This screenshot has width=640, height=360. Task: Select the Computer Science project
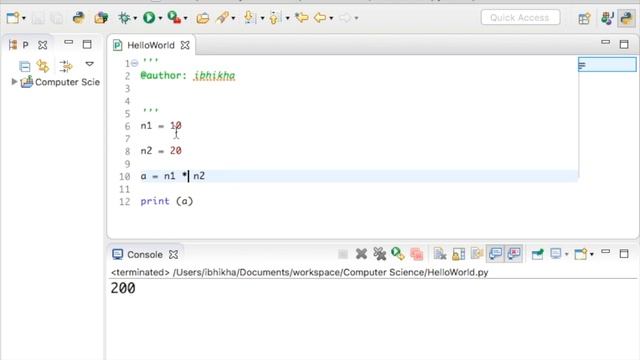[67, 82]
